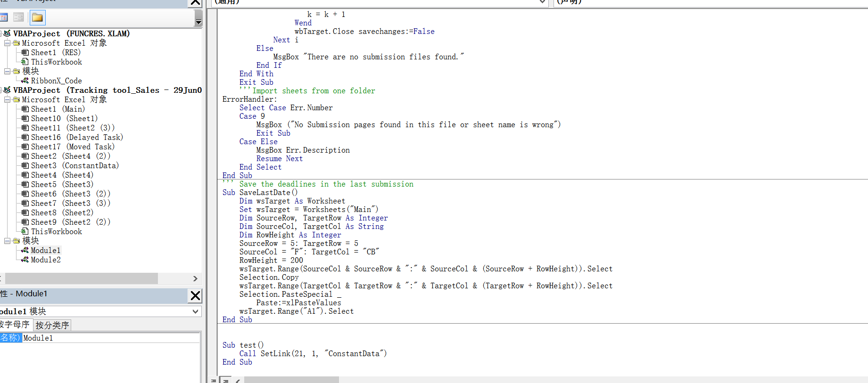868x383 pixels.
Task: Select Sheet16 (Delayed Task) sheet
Action: [x=77, y=137]
